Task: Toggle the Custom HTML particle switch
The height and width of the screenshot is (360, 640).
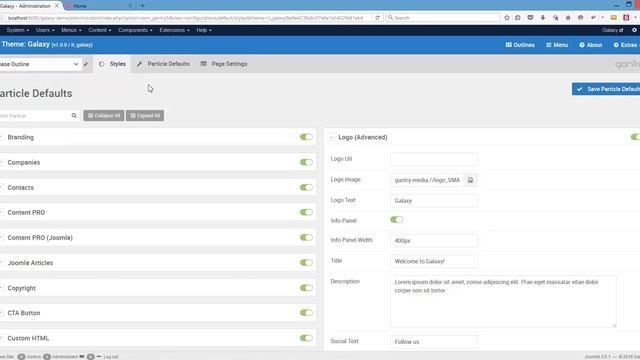Action: click(x=306, y=338)
